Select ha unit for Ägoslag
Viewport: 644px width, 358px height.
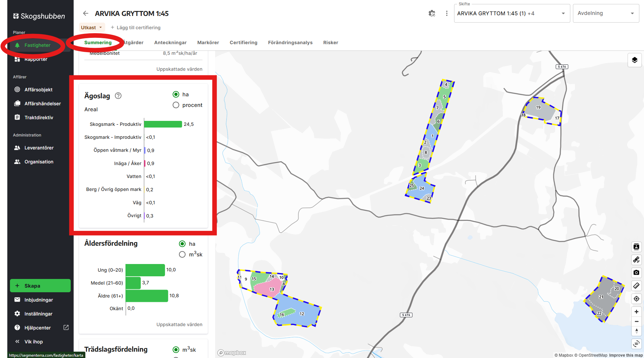pyautogui.click(x=176, y=95)
